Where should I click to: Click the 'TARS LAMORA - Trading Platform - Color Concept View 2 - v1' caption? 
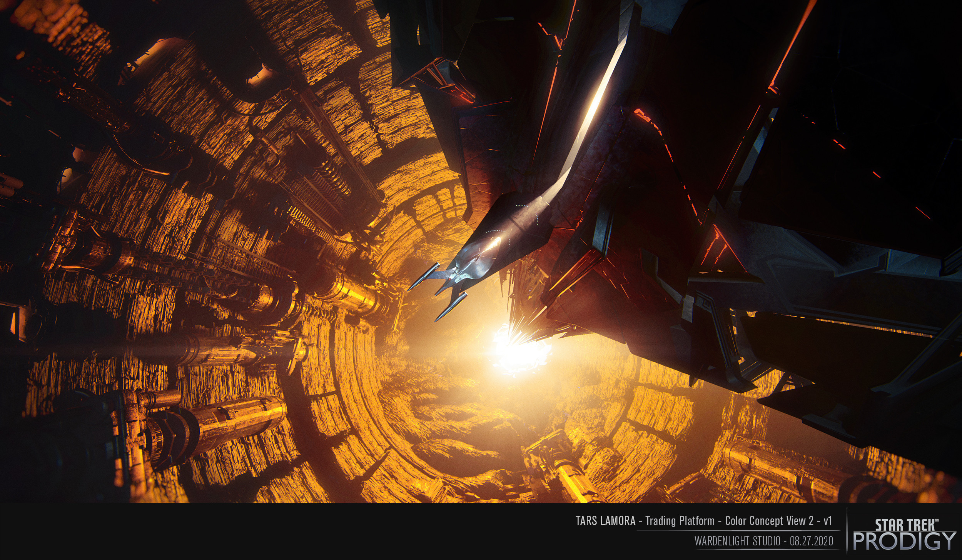coord(704,521)
